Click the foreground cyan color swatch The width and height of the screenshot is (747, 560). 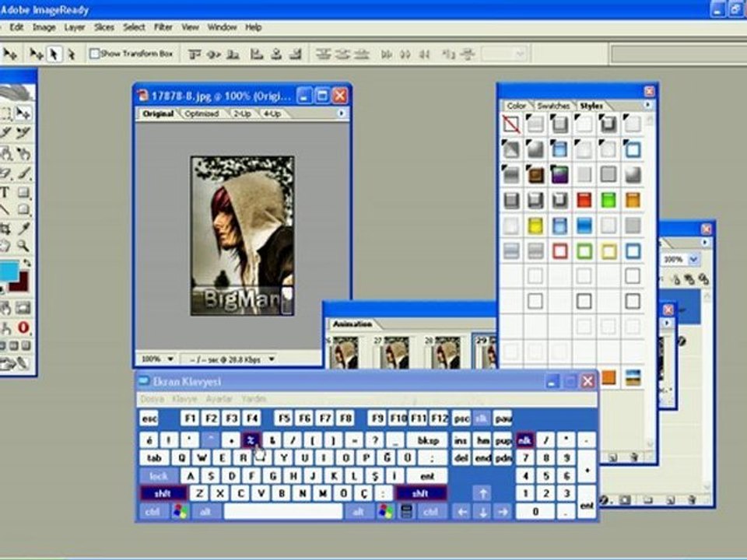tap(9, 271)
